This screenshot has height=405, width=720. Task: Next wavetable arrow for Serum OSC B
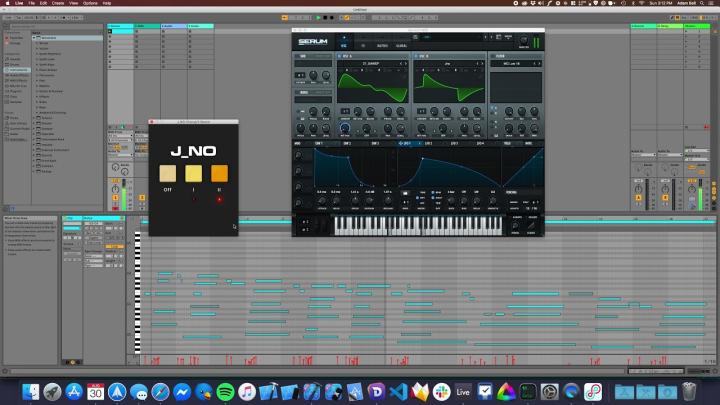[x=482, y=64]
